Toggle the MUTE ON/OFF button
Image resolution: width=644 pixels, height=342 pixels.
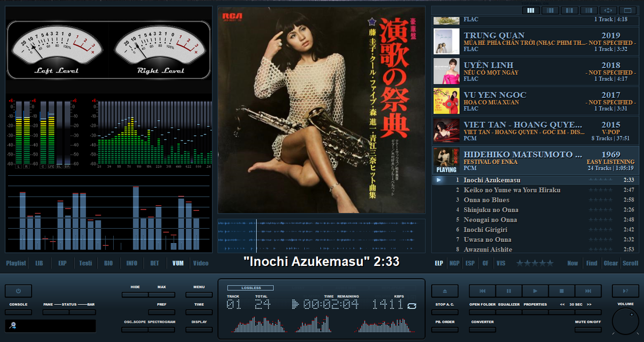(588, 330)
